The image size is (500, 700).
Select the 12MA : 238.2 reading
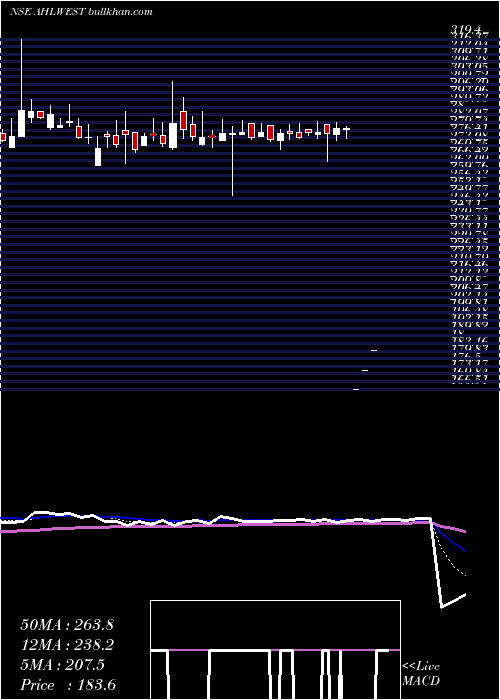click(x=67, y=645)
